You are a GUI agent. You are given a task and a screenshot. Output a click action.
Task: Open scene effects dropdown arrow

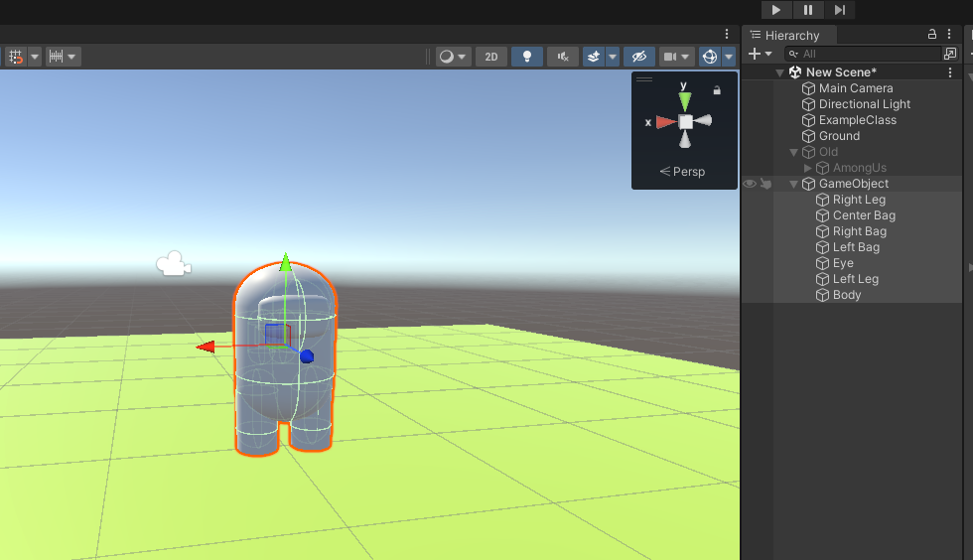[x=613, y=57]
